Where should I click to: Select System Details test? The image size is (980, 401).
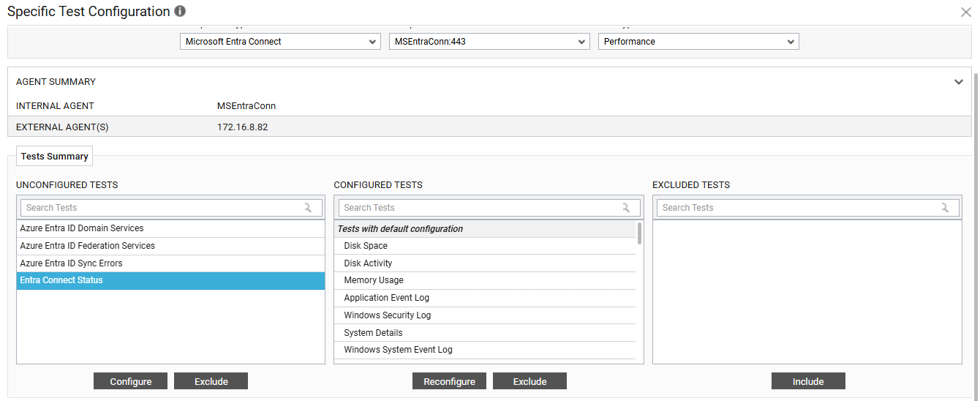(486, 333)
